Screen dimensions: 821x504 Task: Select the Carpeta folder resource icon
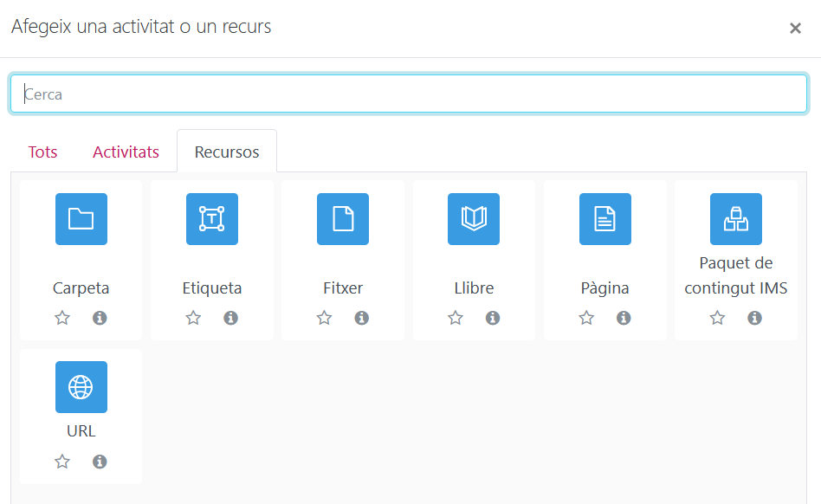(x=81, y=219)
